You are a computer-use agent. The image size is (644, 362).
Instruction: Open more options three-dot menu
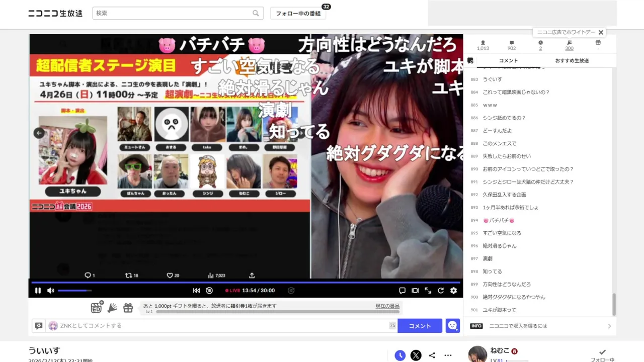[448, 355]
